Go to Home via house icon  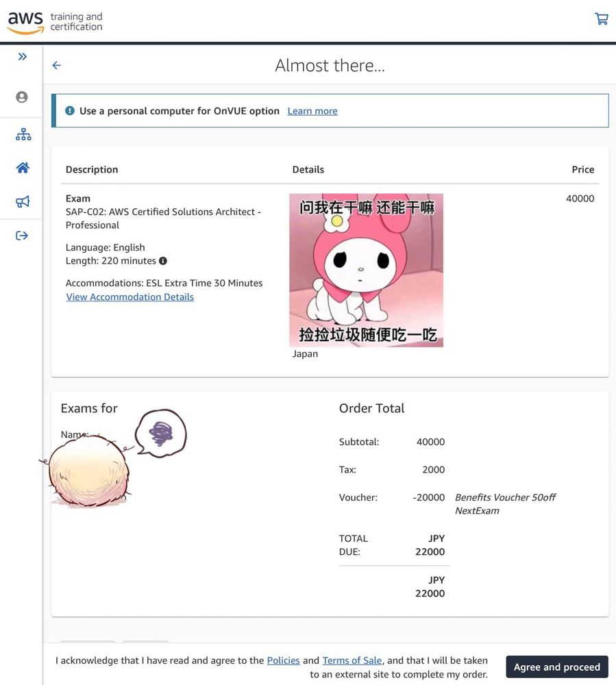point(23,168)
